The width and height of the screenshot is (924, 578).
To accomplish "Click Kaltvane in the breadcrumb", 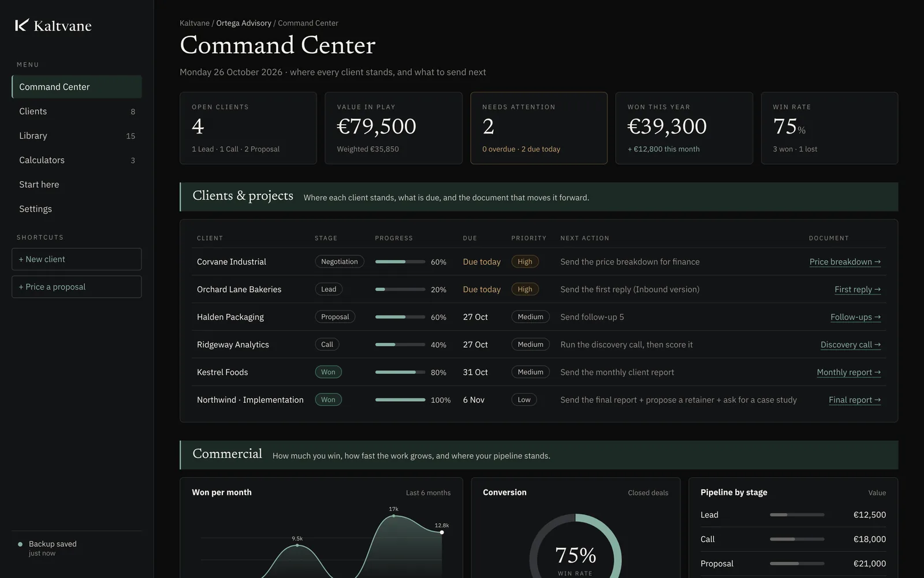I will tap(195, 23).
